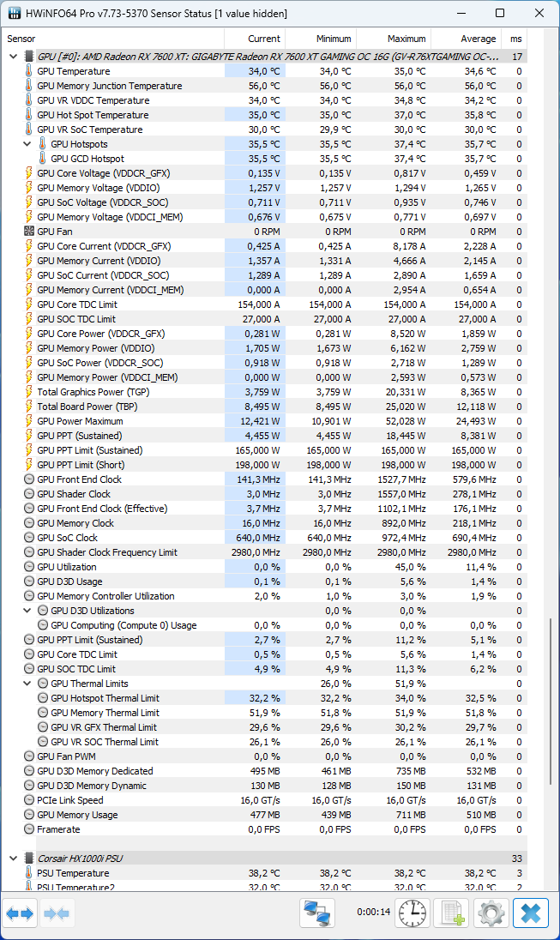Click the clock icon for GPU Shader Clock
560x940 pixels.
(28, 494)
